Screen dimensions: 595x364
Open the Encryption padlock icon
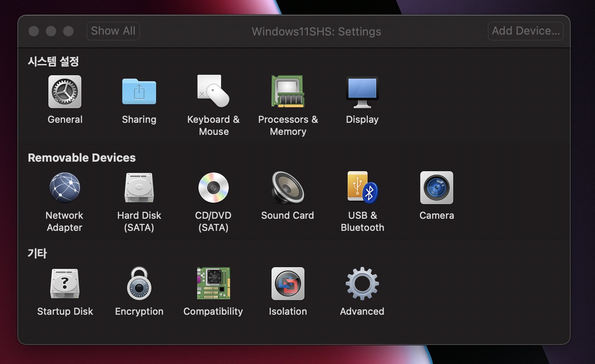tap(139, 284)
